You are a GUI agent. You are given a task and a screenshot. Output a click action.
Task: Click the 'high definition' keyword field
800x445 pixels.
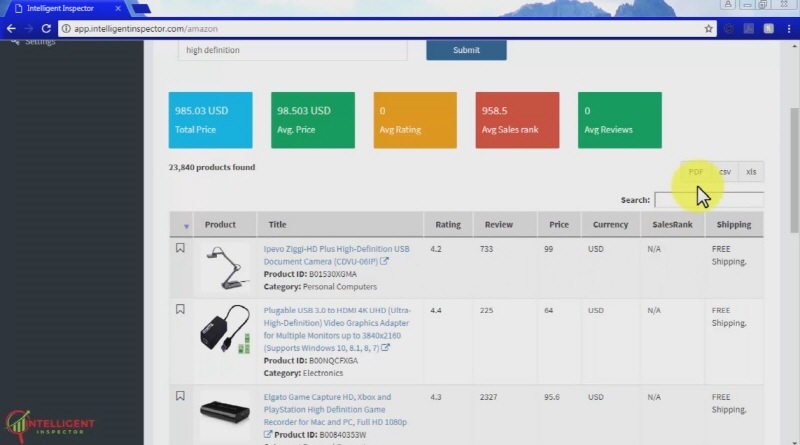point(292,50)
